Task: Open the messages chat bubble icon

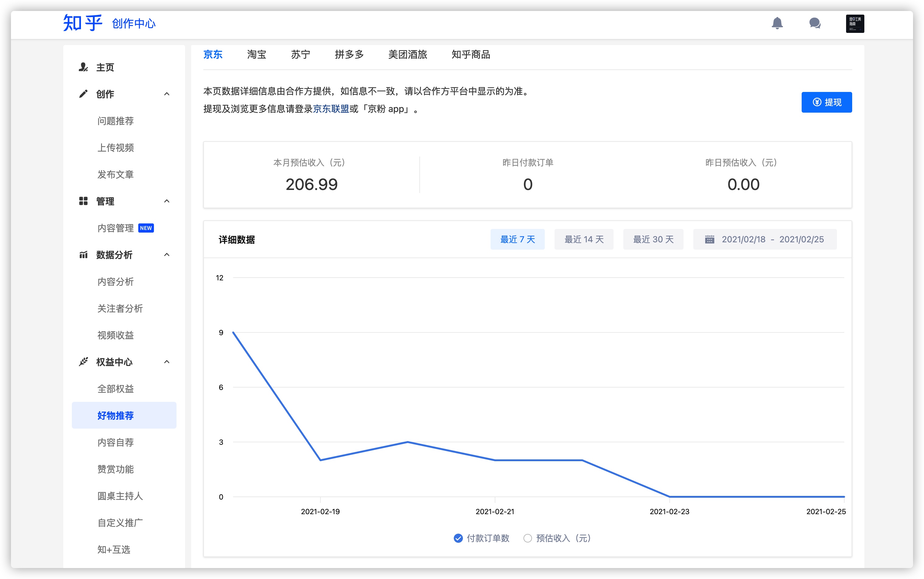Action: 814,23
